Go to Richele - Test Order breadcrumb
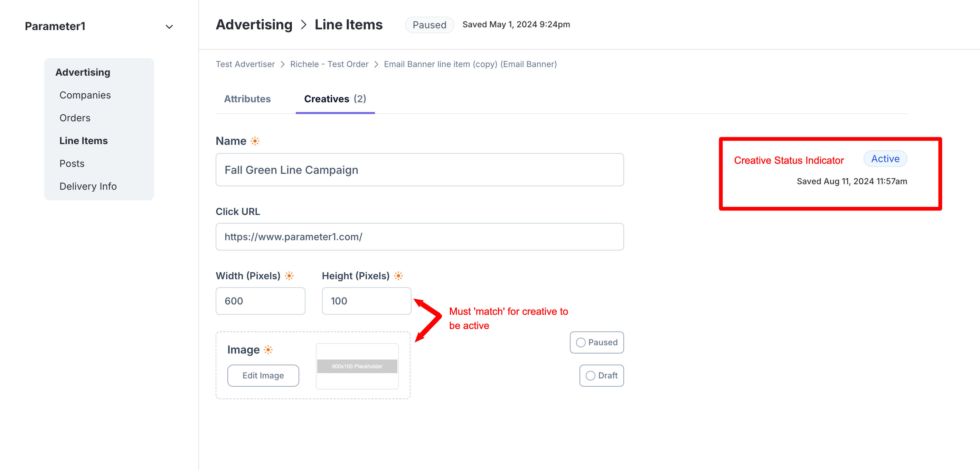The width and height of the screenshot is (980, 470). (329, 64)
